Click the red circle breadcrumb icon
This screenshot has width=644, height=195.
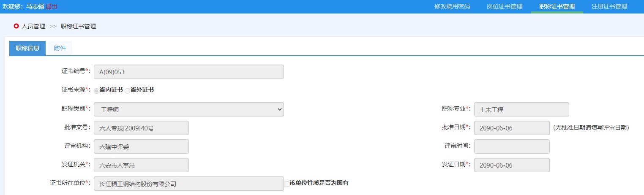(x=16, y=26)
